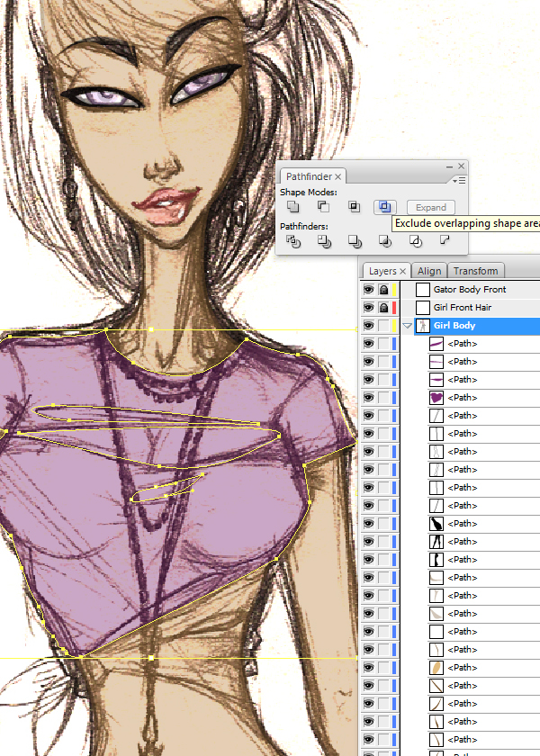
Task: Switch to the Align tab
Action: tap(429, 271)
